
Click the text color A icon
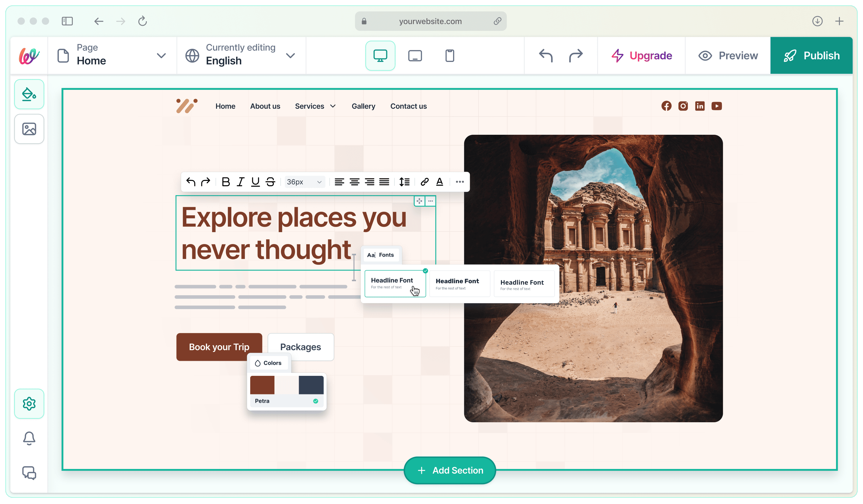(440, 182)
